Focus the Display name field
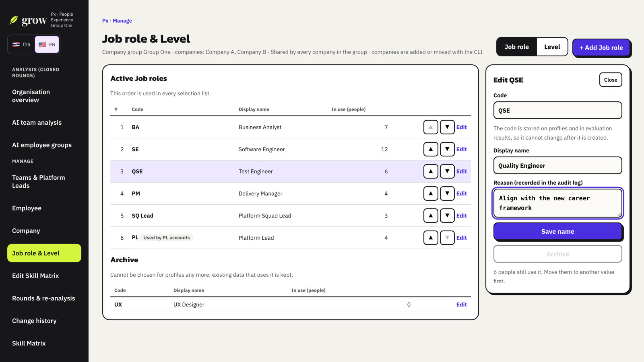 click(x=557, y=165)
